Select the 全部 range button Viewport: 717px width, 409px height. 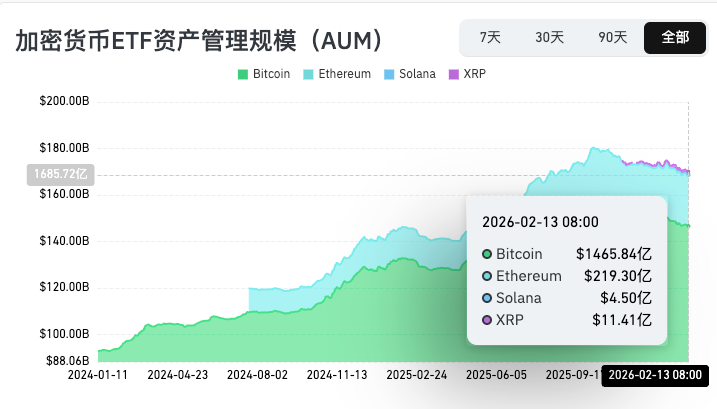tap(674, 38)
